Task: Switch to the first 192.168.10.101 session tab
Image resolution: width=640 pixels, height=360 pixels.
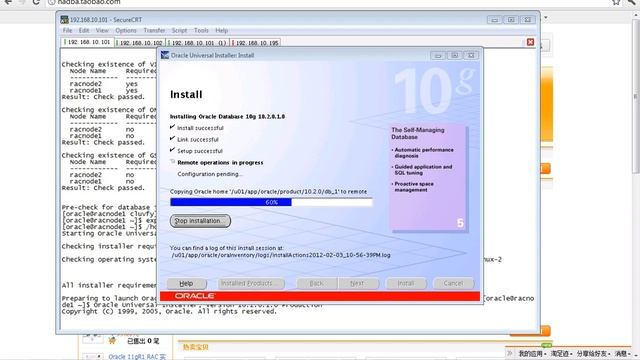Action: click(x=87, y=42)
